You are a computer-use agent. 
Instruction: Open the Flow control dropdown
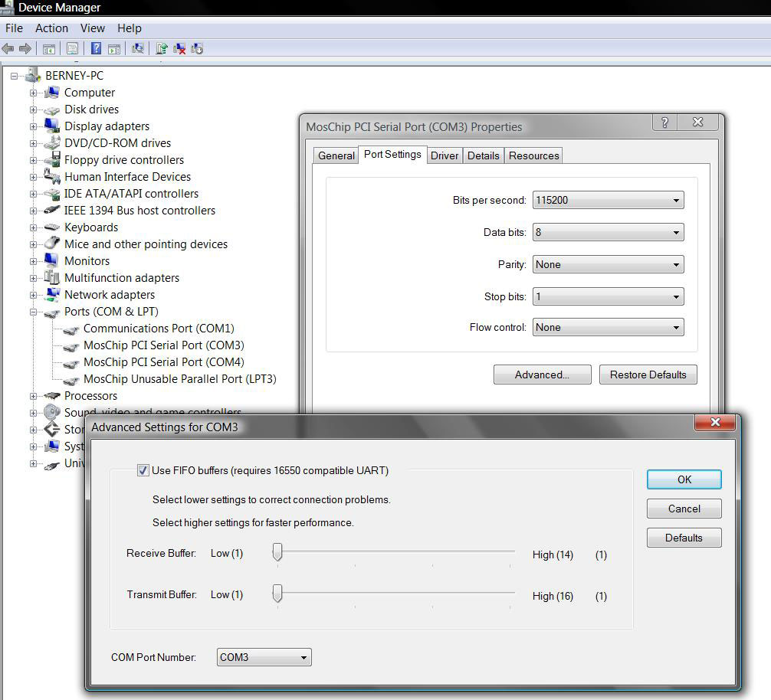tap(609, 327)
